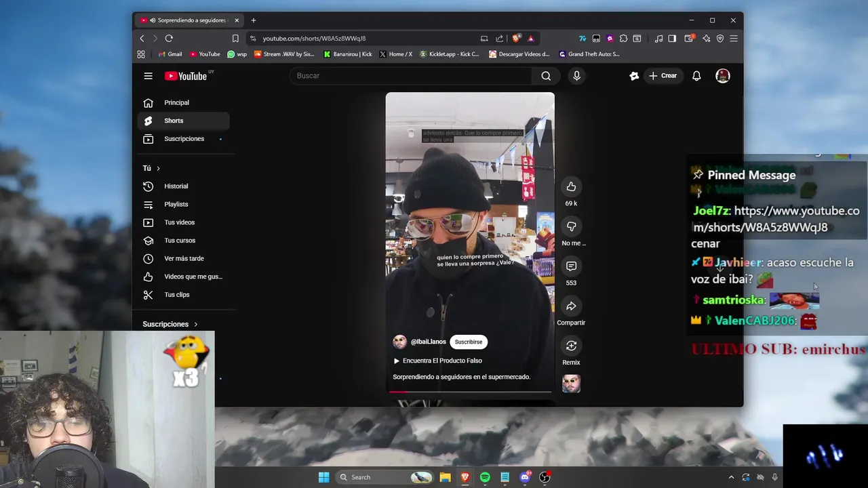Reload the page with the refresh icon
Image resolution: width=868 pixels, height=488 pixels.
click(x=169, y=39)
